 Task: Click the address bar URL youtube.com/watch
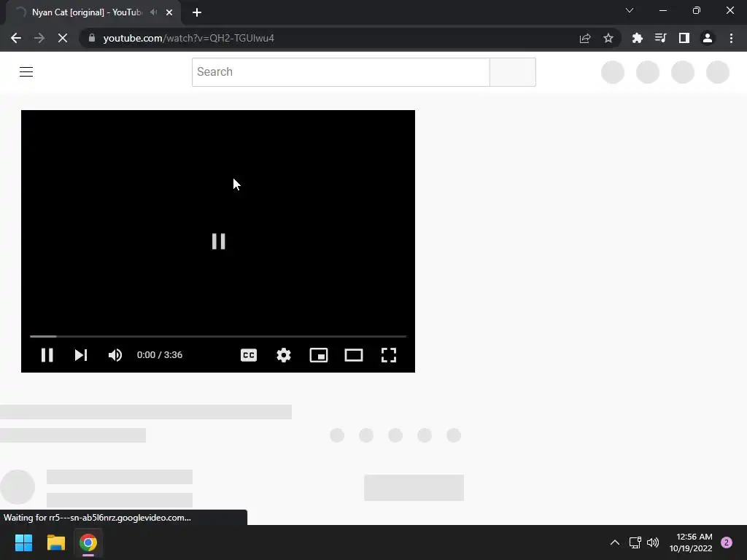click(189, 38)
